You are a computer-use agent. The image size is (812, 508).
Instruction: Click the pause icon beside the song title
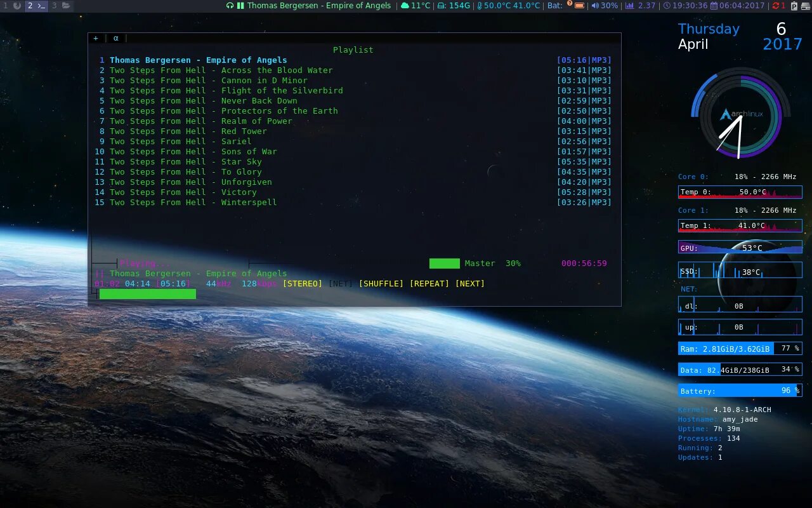tap(239, 6)
